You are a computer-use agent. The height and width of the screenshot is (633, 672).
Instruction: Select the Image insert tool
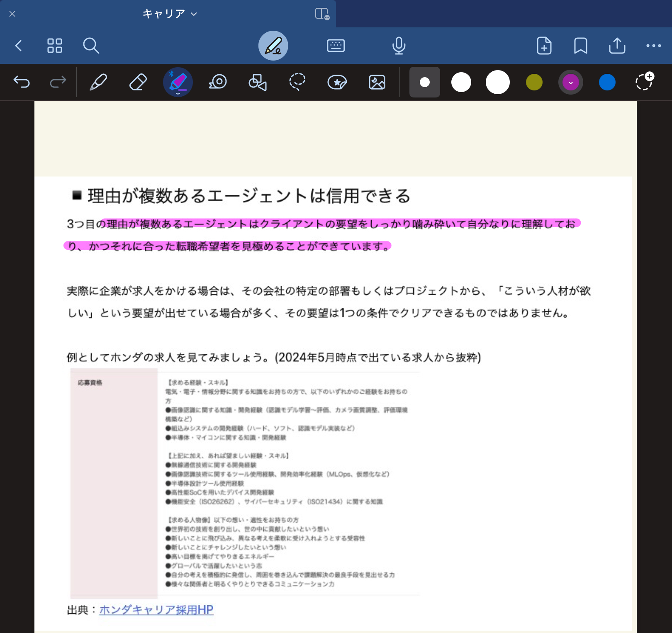pyautogui.click(x=377, y=82)
